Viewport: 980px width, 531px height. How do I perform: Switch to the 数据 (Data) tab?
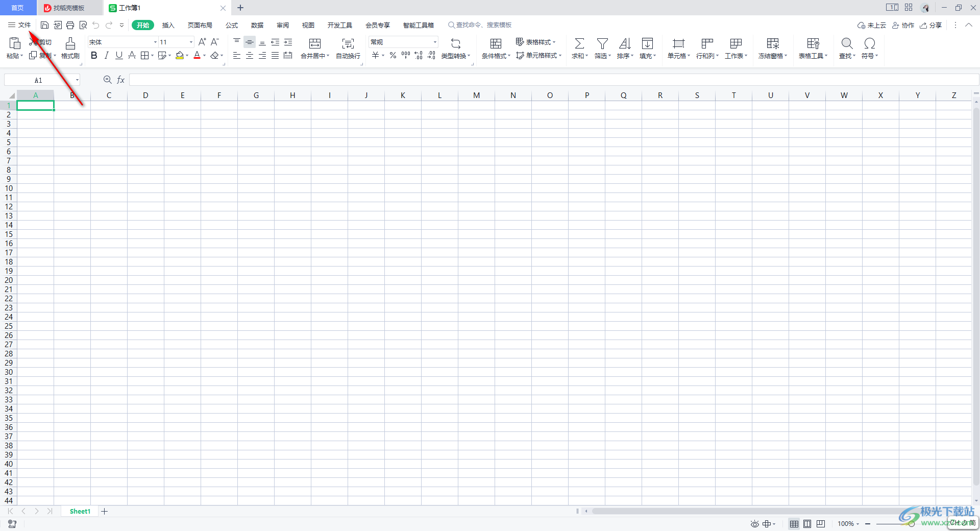pos(257,25)
